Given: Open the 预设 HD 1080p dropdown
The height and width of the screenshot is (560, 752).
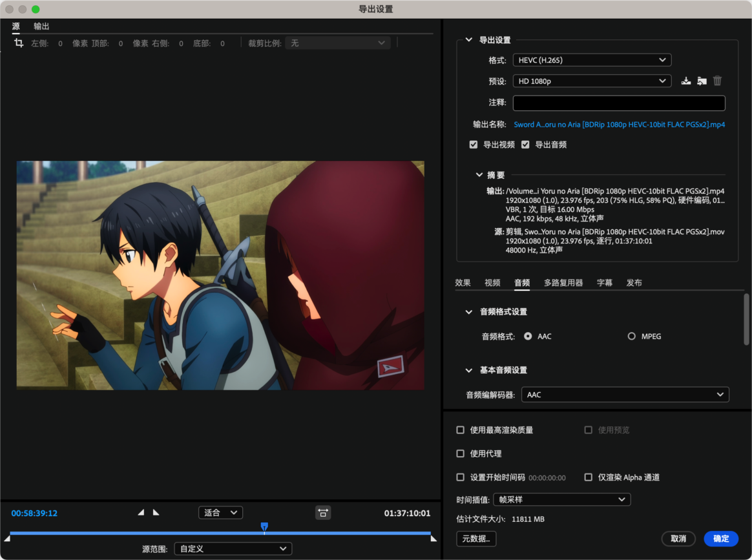Looking at the screenshot, I should [x=592, y=81].
